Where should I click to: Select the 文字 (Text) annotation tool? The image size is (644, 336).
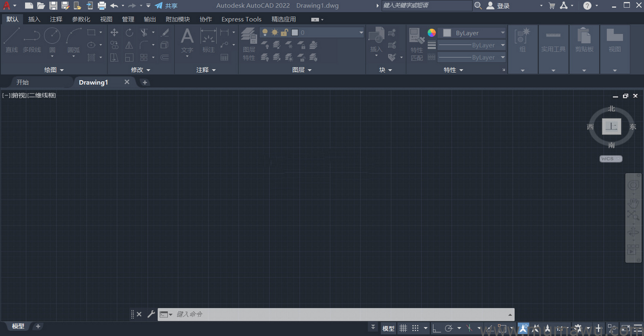point(187,40)
